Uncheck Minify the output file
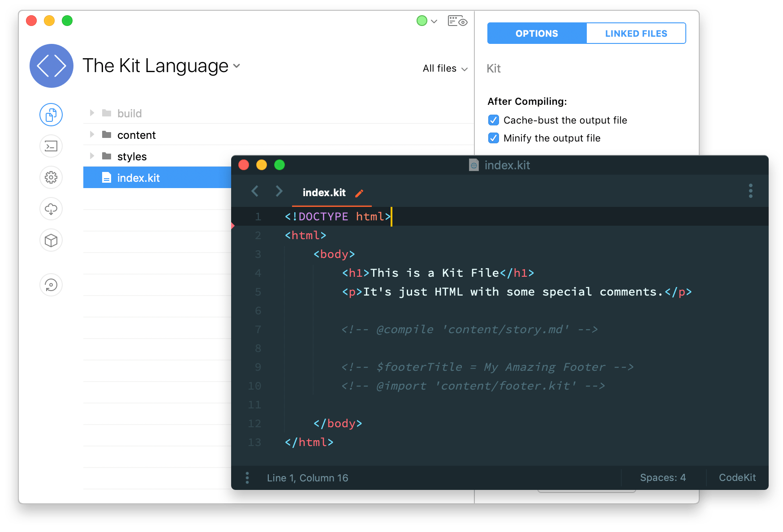The width and height of the screenshot is (783, 532). [494, 138]
